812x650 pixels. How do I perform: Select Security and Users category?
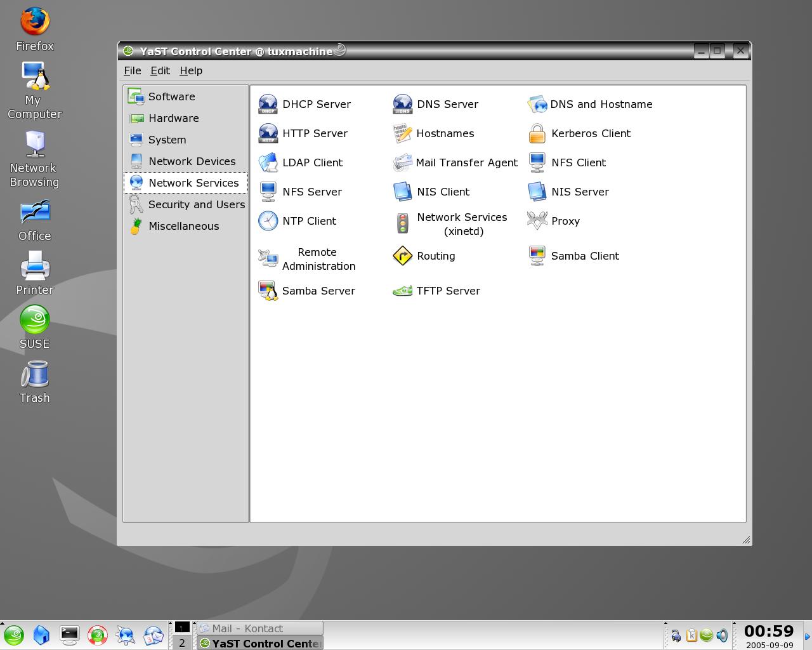[186, 204]
